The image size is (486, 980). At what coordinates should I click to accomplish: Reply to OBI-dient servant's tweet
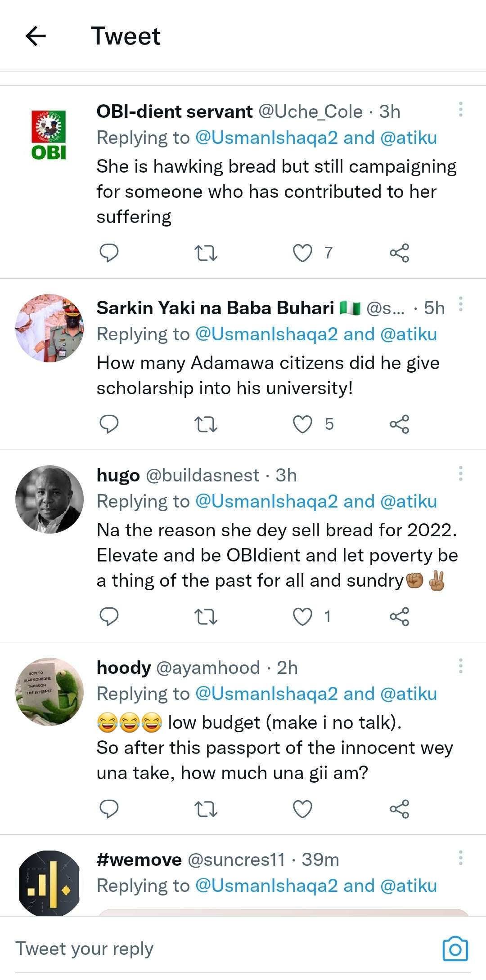click(x=108, y=253)
